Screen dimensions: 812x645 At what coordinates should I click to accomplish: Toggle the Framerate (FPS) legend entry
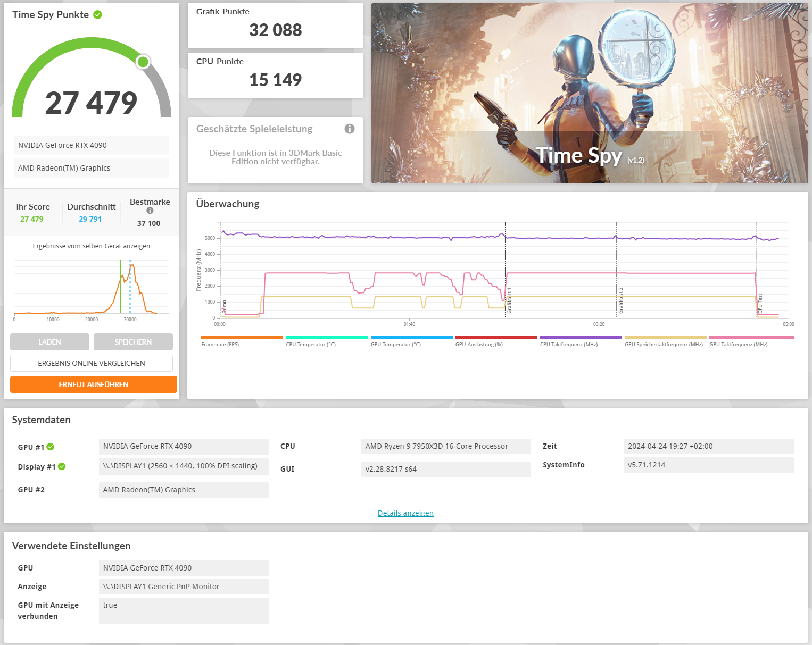tap(242, 341)
